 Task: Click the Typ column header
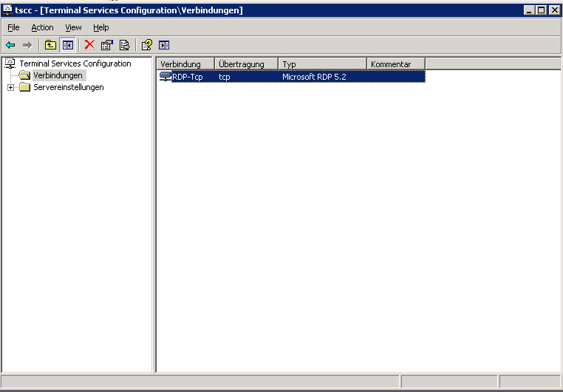[321, 64]
